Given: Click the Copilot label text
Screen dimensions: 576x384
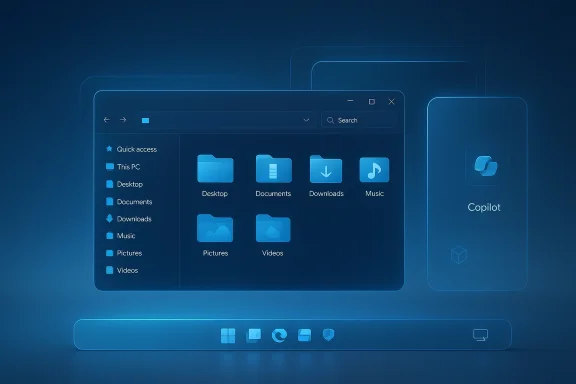Looking at the screenshot, I should point(484,207).
